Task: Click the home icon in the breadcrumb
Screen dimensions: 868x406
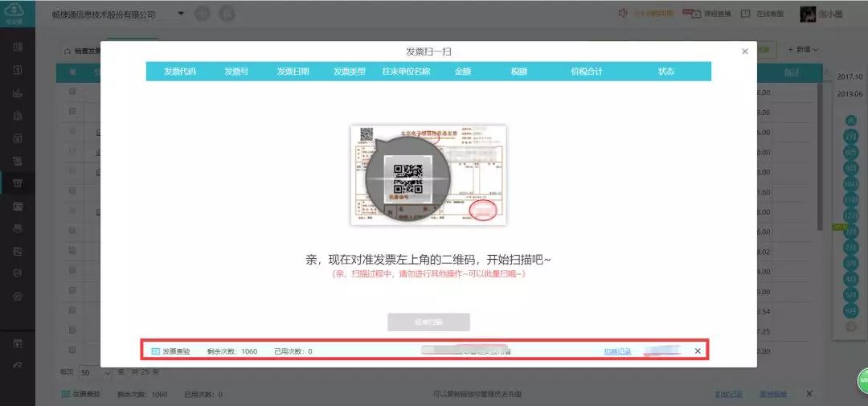Action: [x=68, y=51]
